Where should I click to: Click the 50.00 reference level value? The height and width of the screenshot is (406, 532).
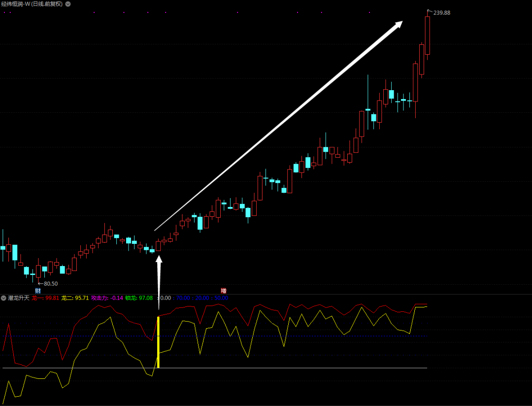pos(221,298)
